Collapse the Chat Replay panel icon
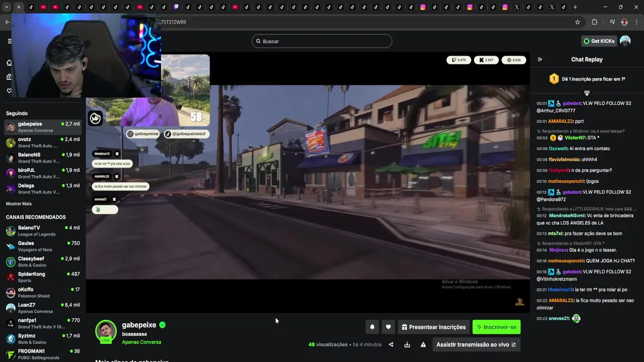This screenshot has height=362, width=644. pos(540,59)
